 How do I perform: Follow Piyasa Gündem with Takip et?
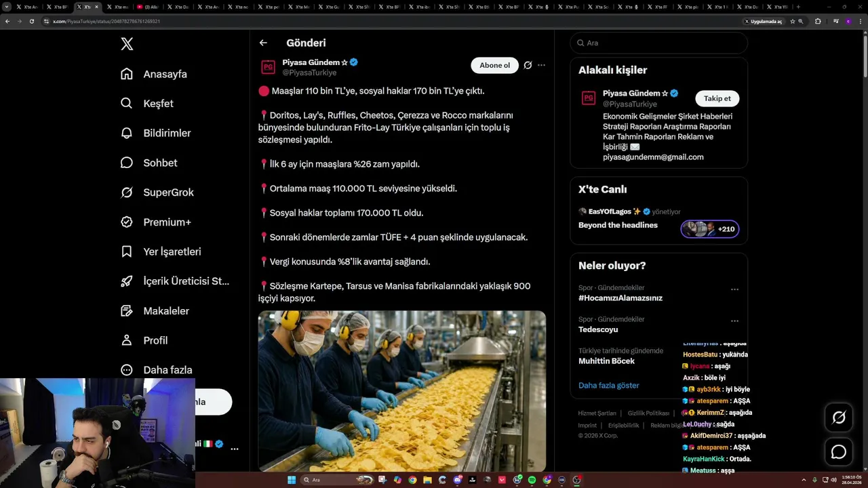(717, 98)
